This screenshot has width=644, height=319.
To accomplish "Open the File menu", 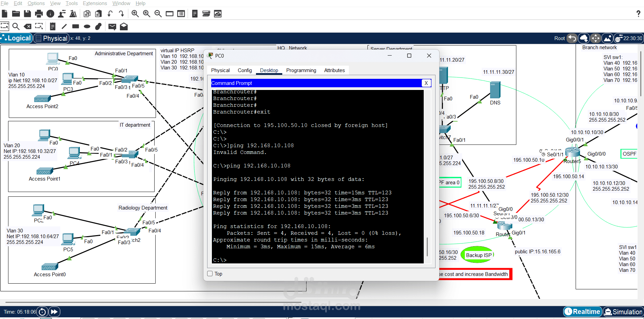I will point(4,3).
